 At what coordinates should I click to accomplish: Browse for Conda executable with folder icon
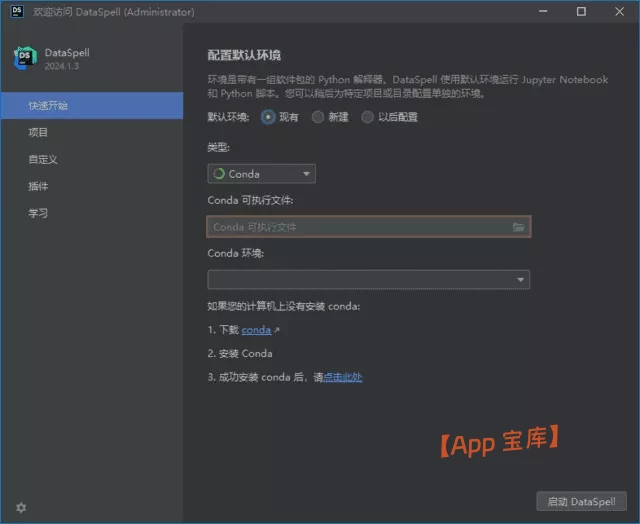[x=518, y=227]
